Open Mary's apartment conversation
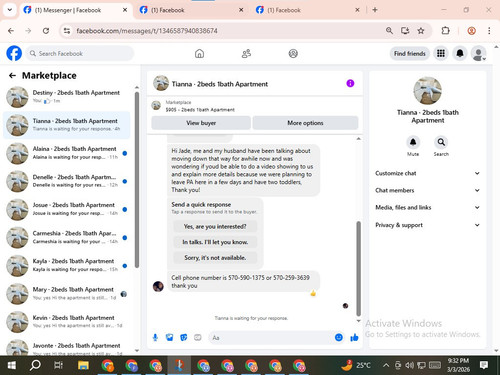The height and width of the screenshot is (375, 500). 67,294
